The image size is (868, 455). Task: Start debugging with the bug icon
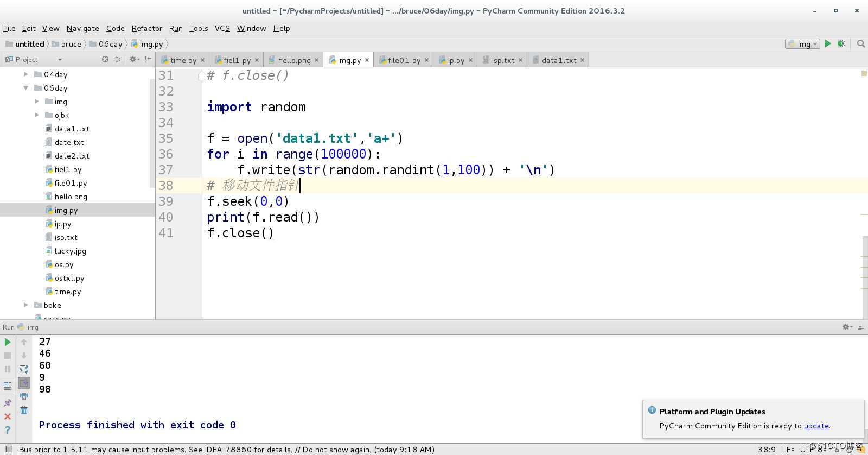pyautogui.click(x=841, y=43)
